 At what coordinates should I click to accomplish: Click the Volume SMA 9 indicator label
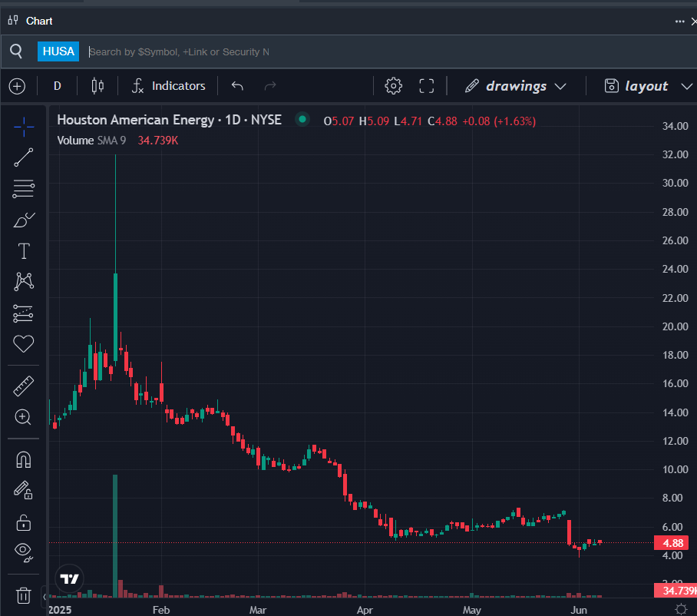tap(91, 141)
